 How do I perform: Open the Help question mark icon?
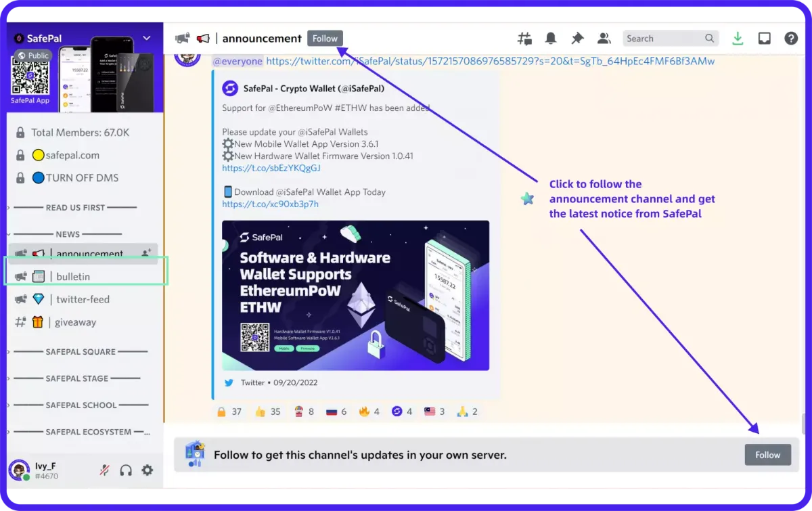pyautogui.click(x=791, y=39)
